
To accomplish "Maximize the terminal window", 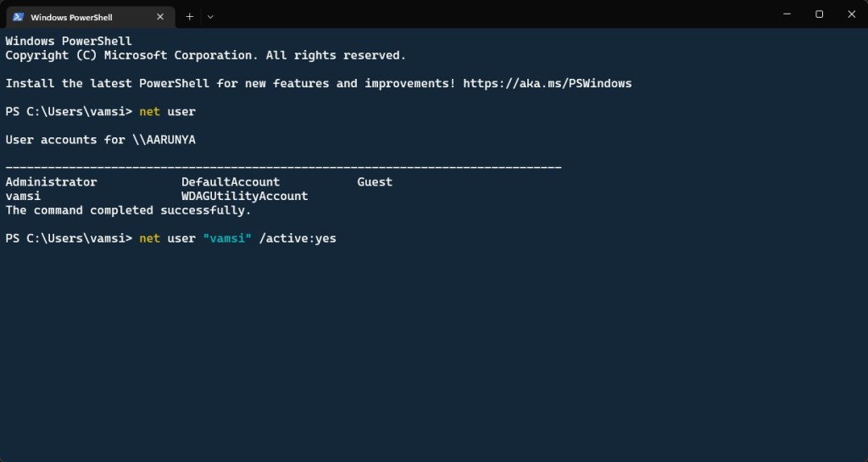I will pos(819,14).
